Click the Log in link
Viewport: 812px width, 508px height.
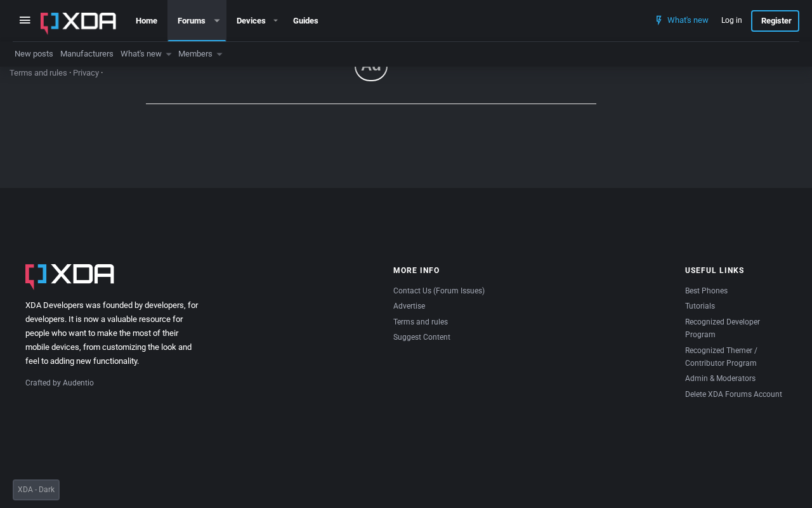point(731,20)
